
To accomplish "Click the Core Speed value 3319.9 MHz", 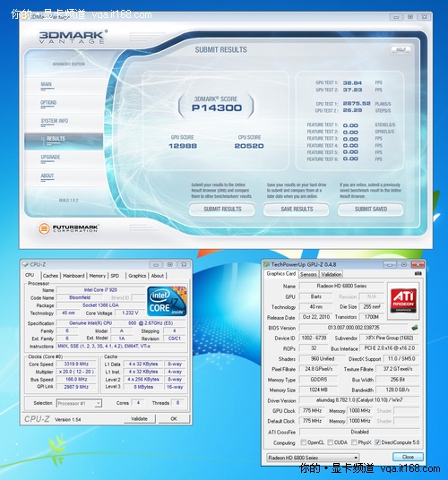I will pyautogui.click(x=76, y=364).
